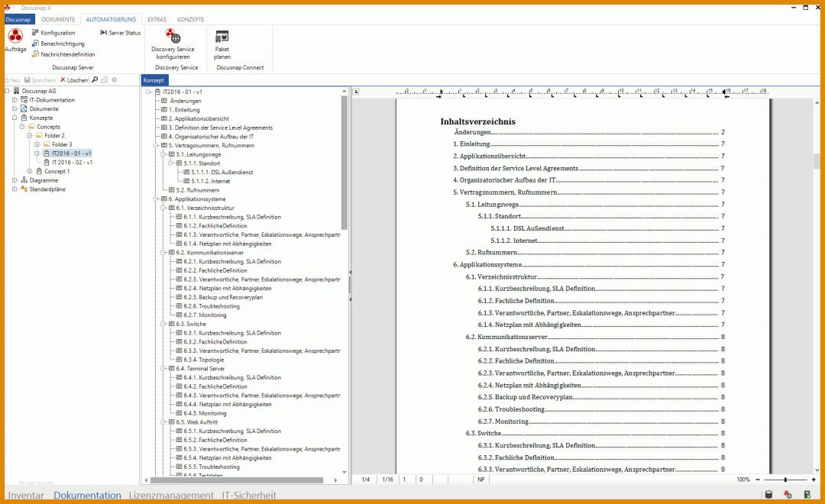Screen dimensions: 825x504
Task: Switch to the KONZEPTE ribbon tab
Action: [x=190, y=19]
